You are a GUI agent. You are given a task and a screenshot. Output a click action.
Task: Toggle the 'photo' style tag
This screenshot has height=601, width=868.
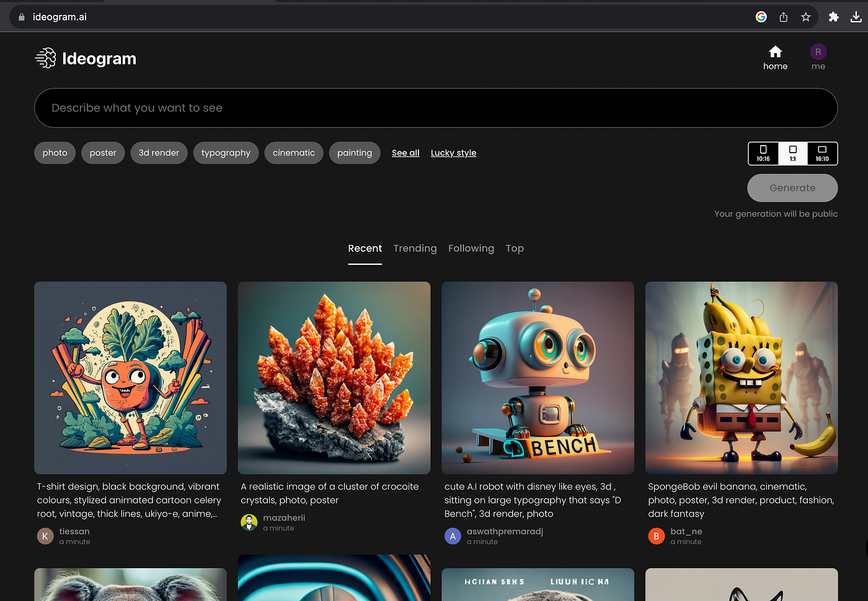pyautogui.click(x=55, y=153)
